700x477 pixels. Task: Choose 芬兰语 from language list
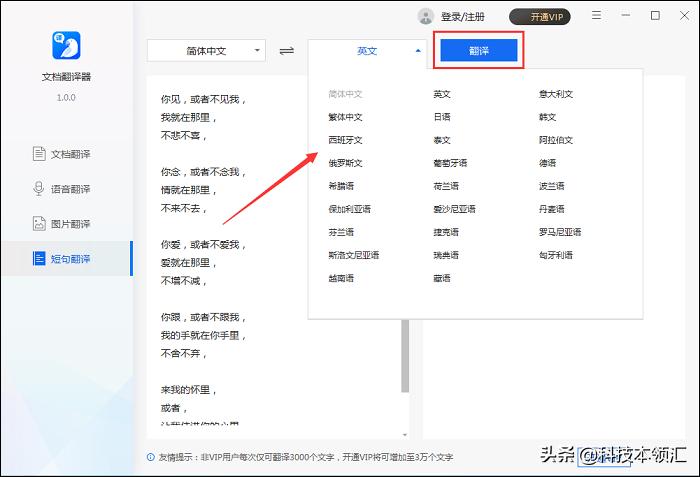pos(341,232)
